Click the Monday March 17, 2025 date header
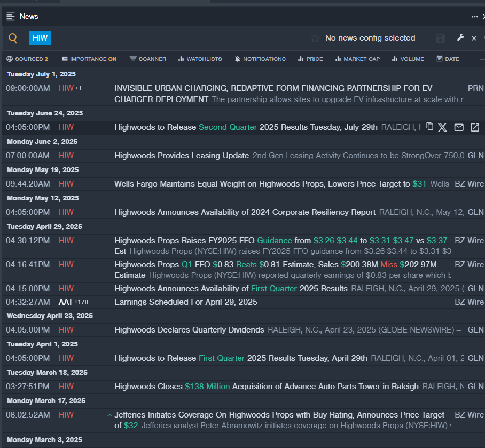The image size is (485, 448). tap(46, 400)
